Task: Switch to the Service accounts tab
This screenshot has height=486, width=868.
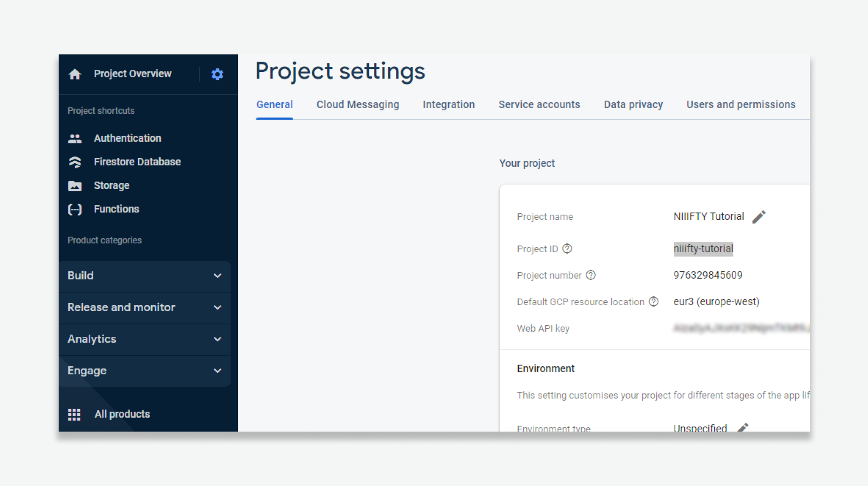Action: click(540, 104)
